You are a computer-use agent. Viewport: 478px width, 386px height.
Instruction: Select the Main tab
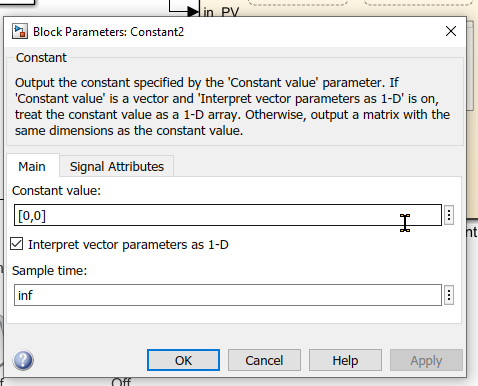tap(32, 166)
